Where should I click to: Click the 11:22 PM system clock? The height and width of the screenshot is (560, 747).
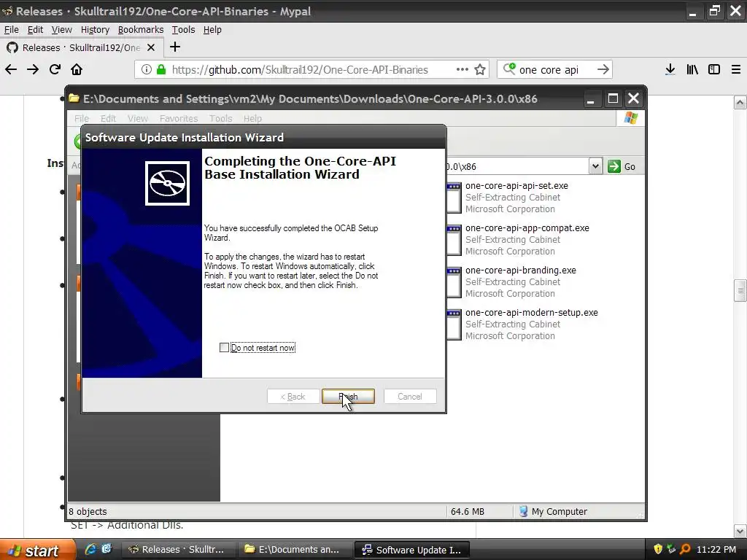pos(716,550)
